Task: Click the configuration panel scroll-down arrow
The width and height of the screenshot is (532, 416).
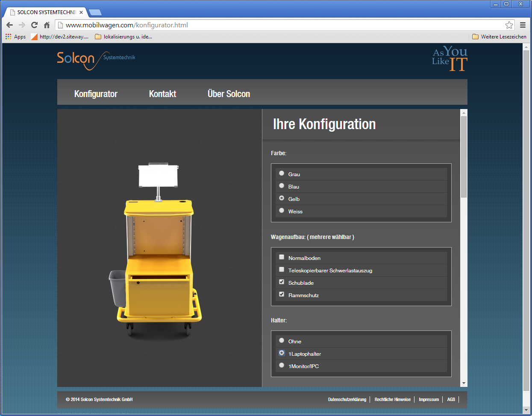Action: coord(464,384)
